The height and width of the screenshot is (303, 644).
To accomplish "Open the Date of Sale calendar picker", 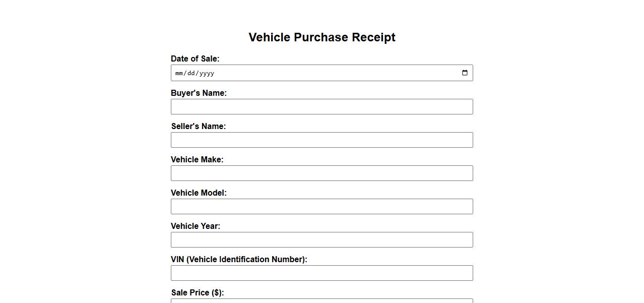I will pyautogui.click(x=465, y=73).
